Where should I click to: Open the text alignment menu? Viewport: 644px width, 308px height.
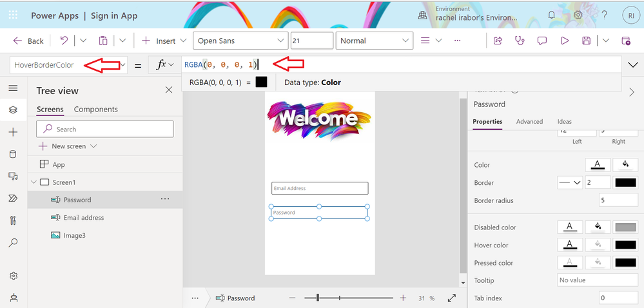click(x=431, y=41)
